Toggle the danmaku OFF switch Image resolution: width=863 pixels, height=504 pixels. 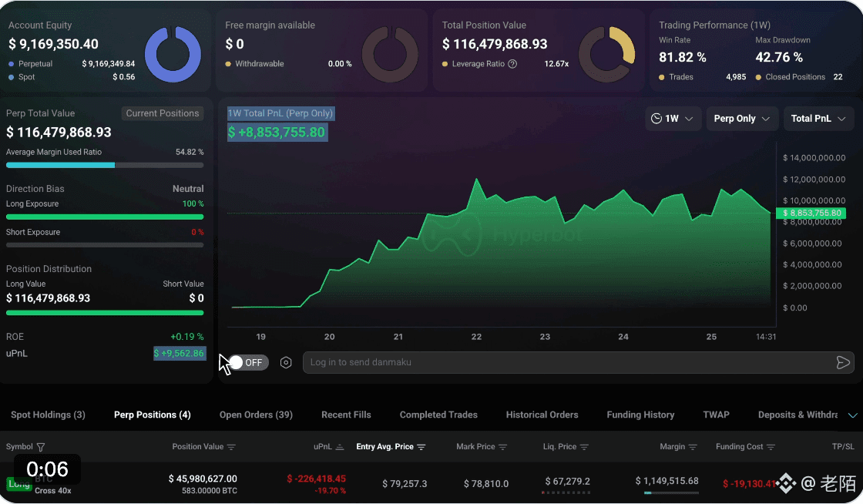point(248,363)
